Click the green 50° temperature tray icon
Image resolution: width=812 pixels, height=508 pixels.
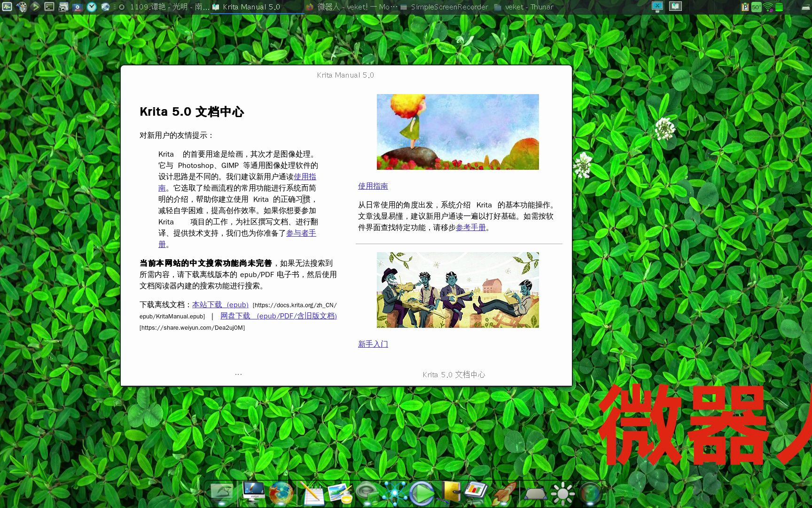(x=756, y=7)
